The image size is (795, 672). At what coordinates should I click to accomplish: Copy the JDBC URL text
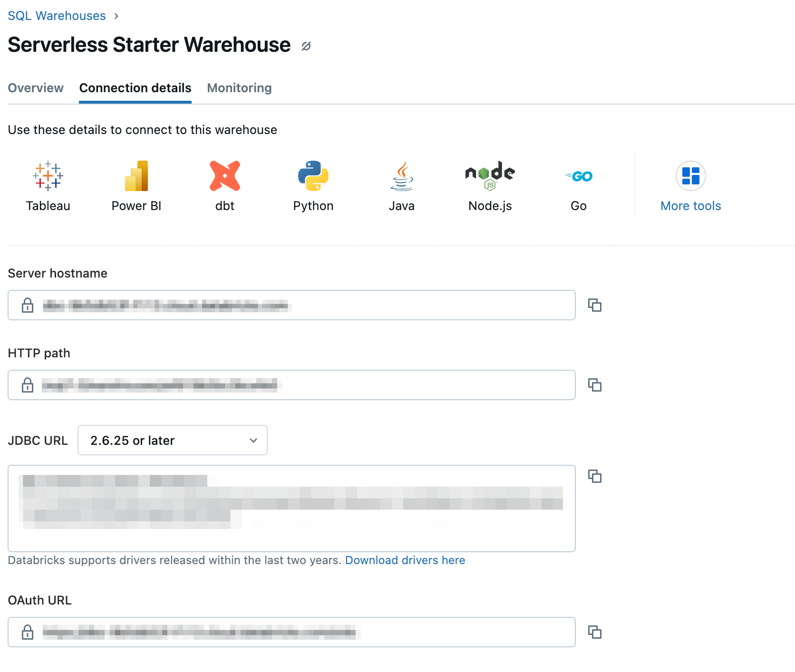[595, 476]
